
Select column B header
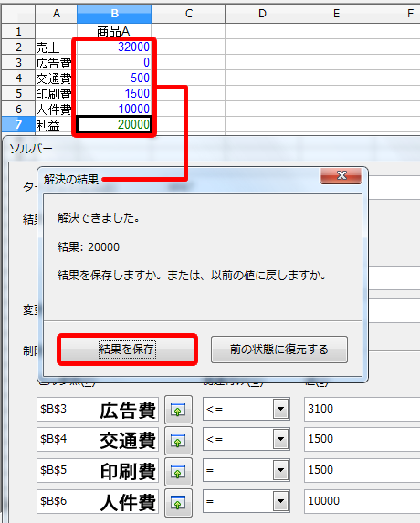114,14
